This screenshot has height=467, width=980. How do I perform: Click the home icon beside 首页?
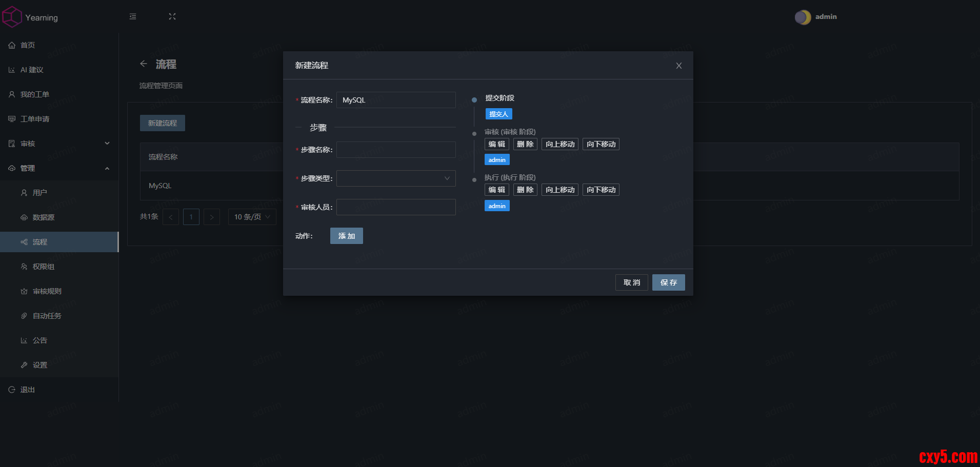point(12,45)
